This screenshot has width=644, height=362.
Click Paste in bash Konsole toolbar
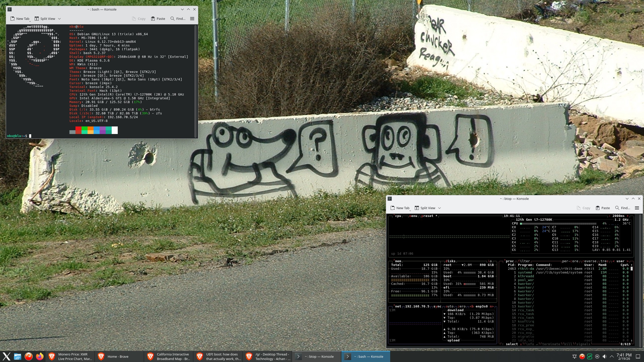coord(158,19)
